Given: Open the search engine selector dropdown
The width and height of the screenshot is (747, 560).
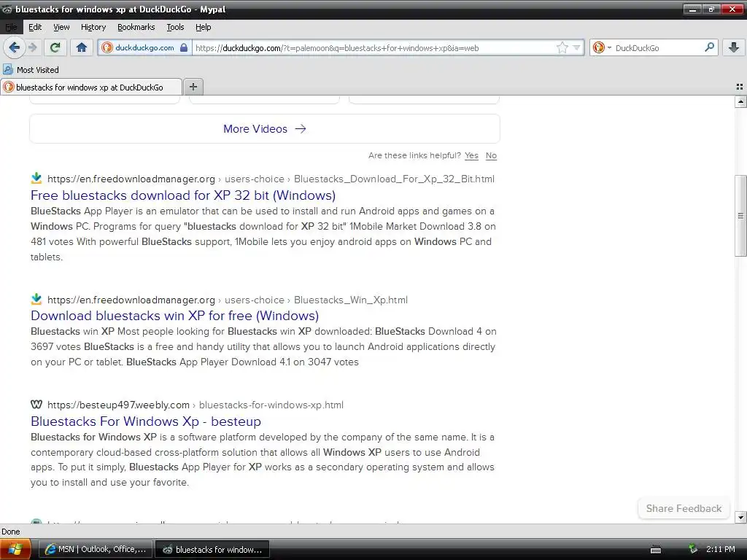Looking at the screenshot, I should 602,47.
